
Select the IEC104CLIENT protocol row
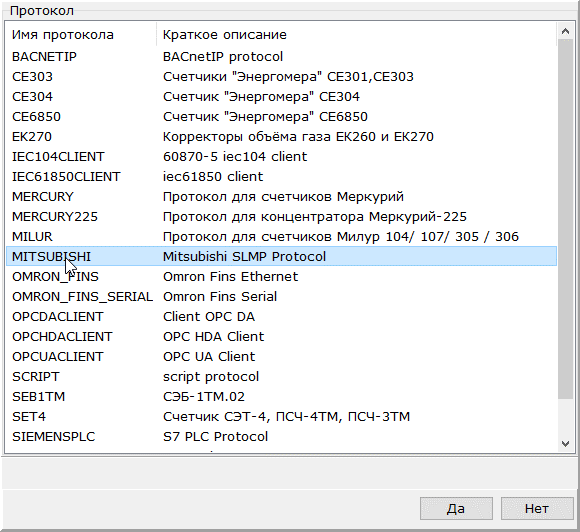[x=281, y=156]
